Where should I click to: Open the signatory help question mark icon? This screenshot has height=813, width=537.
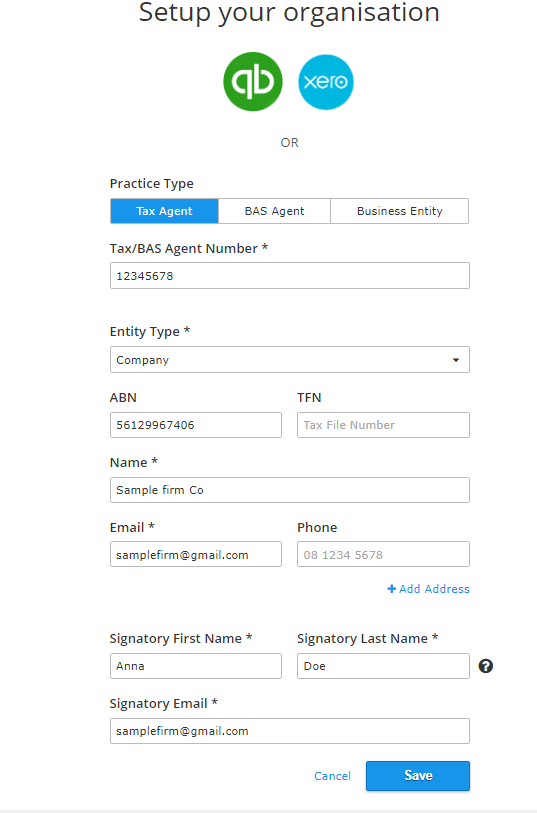[x=486, y=666]
